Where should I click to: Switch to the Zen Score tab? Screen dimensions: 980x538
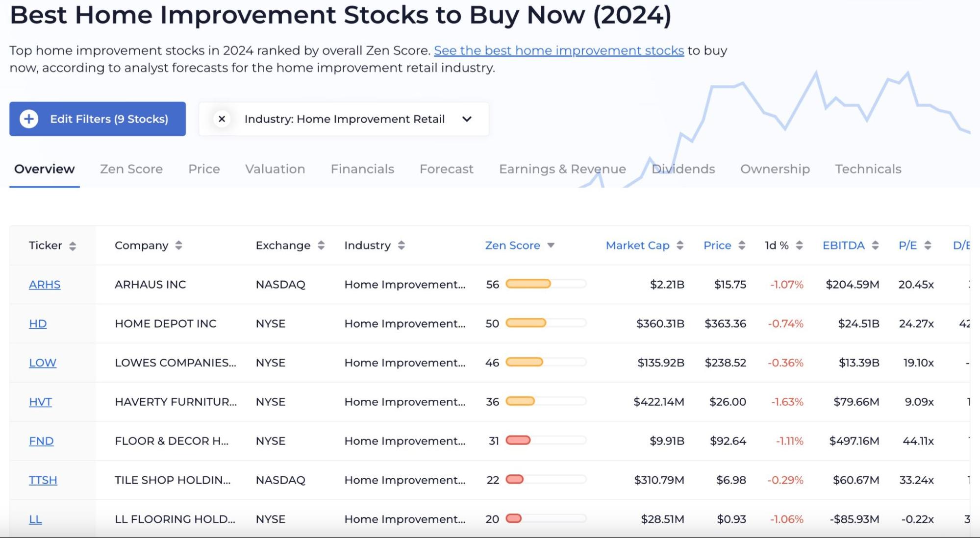coord(131,169)
